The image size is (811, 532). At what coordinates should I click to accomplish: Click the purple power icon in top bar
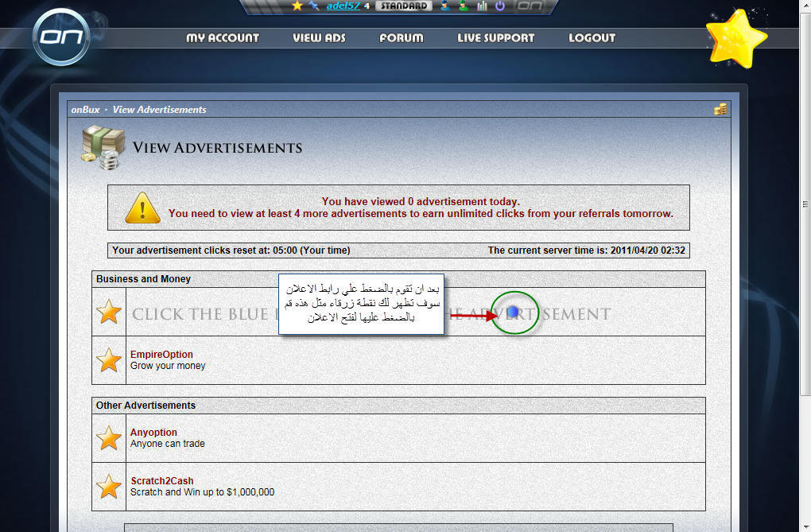pyautogui.click(x=499, y=6)
